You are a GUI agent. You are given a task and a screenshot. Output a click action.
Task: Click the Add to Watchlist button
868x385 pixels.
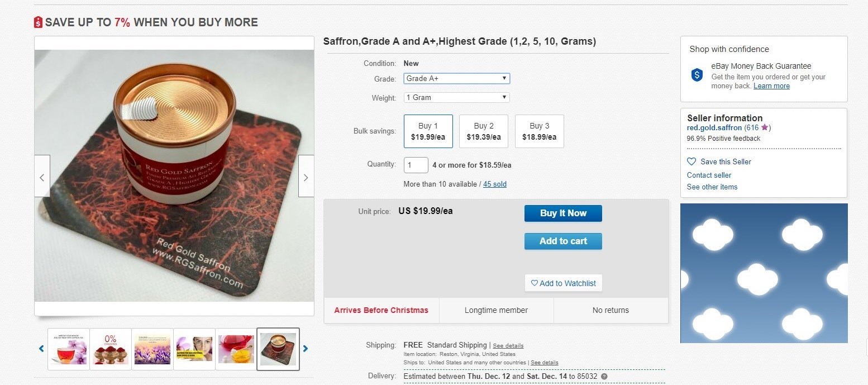[563, 283]
